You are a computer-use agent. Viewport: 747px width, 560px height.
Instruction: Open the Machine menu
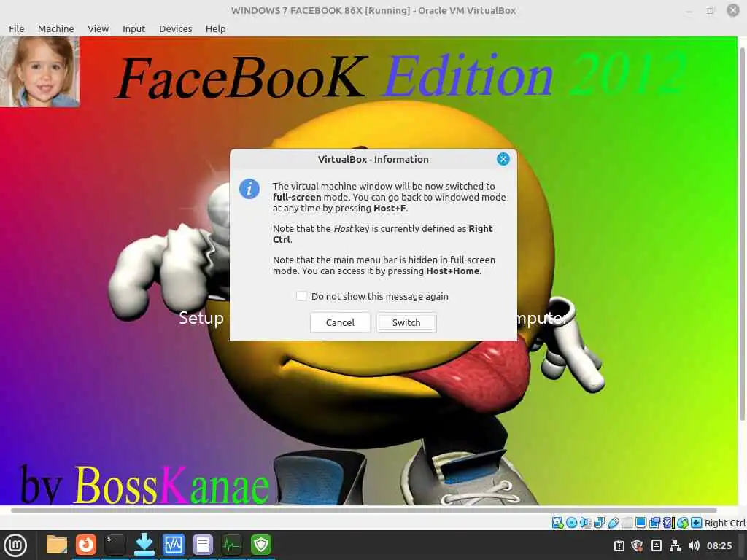pos(55,28)
